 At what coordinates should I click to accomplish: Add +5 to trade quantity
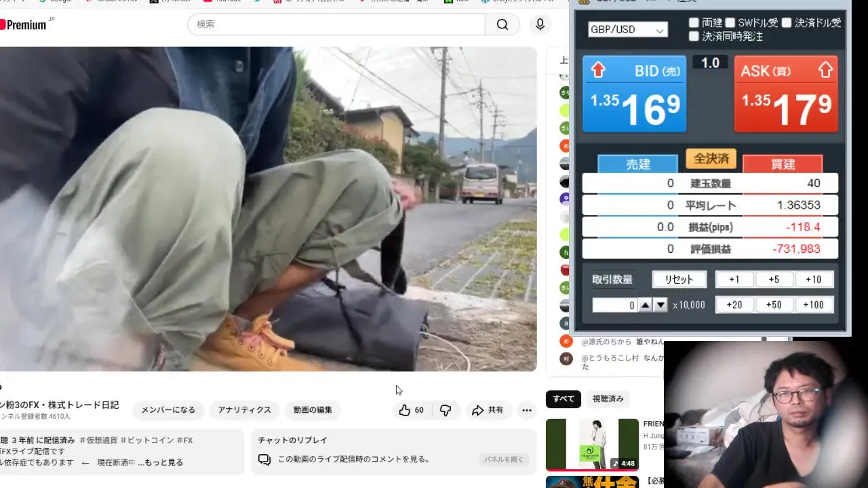[x=774, y=279]
